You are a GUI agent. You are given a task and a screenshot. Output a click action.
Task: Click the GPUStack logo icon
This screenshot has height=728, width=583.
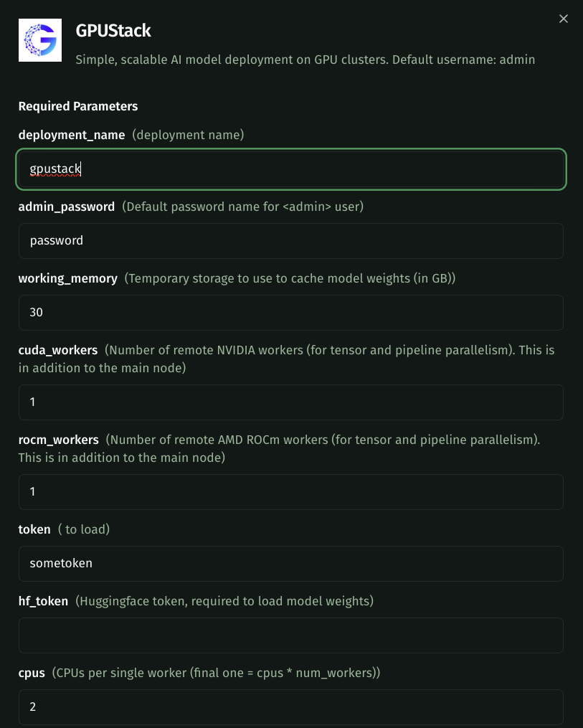[39, 40]
